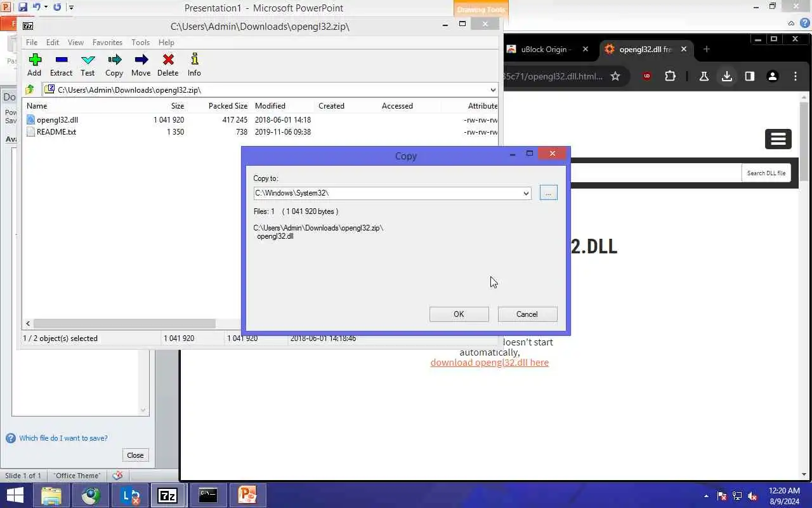Open File Explorer from taskbar

click(x=51, y=495)
